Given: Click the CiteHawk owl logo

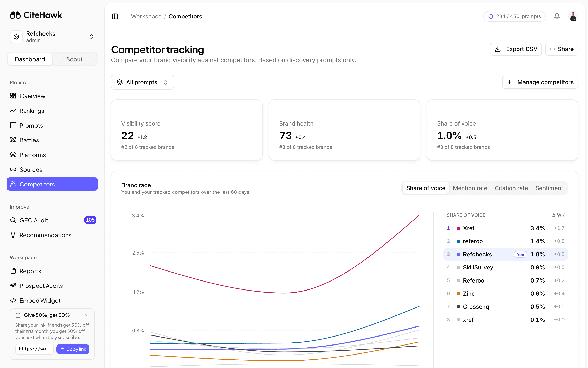Looking at the screenshot, I should point(15,15).
